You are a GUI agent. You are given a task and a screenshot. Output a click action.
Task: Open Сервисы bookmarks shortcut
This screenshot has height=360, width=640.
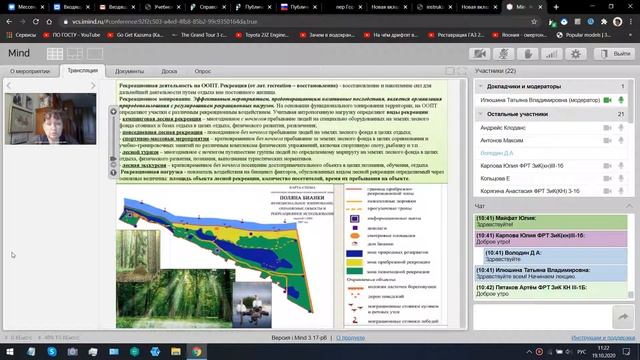click(x=22, y=35)
